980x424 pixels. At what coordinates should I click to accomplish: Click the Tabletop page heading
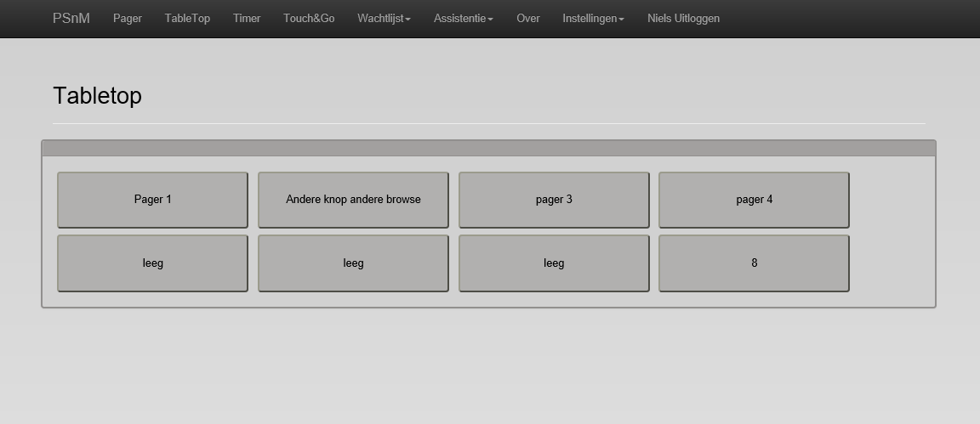tap(97, 96)
